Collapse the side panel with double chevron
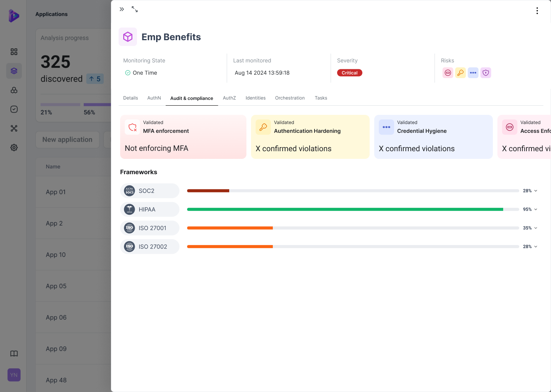 coord(122,9)
